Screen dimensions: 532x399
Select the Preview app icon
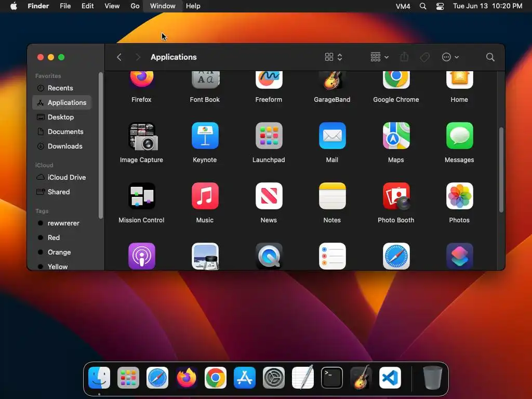205,256
